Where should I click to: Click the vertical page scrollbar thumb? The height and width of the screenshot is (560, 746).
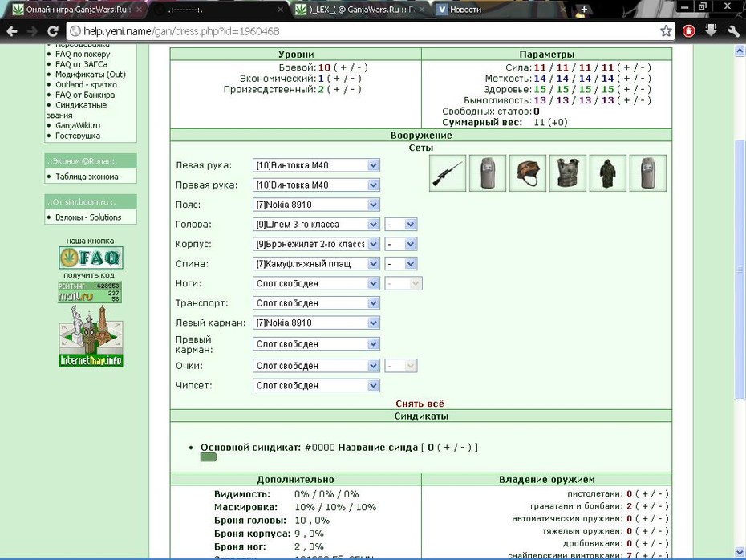[740, 269]
